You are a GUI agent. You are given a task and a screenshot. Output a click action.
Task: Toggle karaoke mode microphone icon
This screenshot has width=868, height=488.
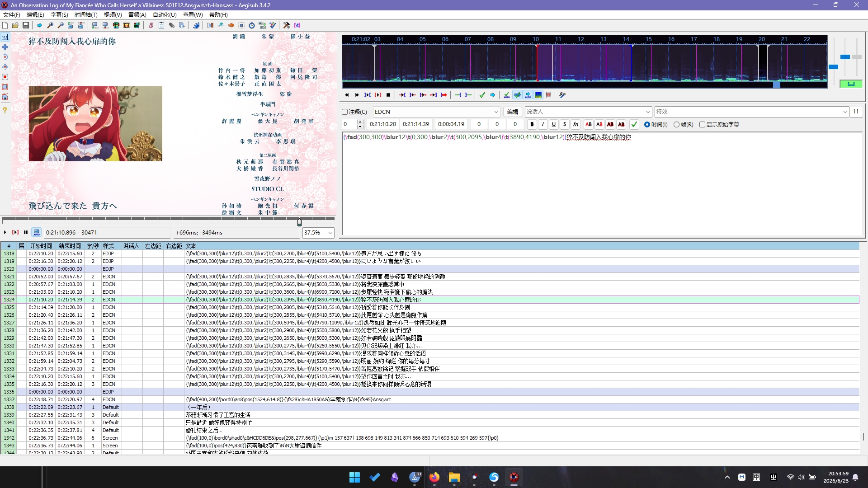coord(562,95)
